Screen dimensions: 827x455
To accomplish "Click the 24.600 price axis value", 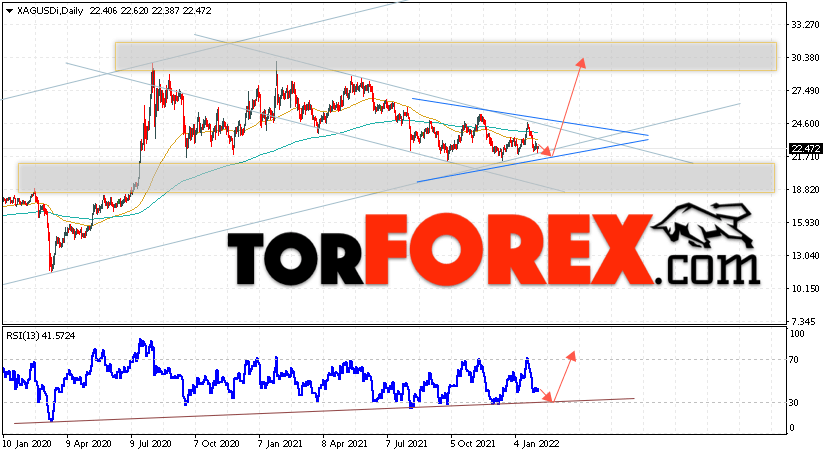I will (x=805, y=123).
